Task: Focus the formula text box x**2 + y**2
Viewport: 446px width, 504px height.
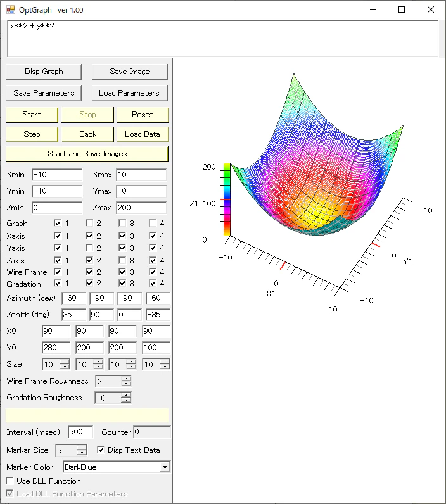Action: 223,39
